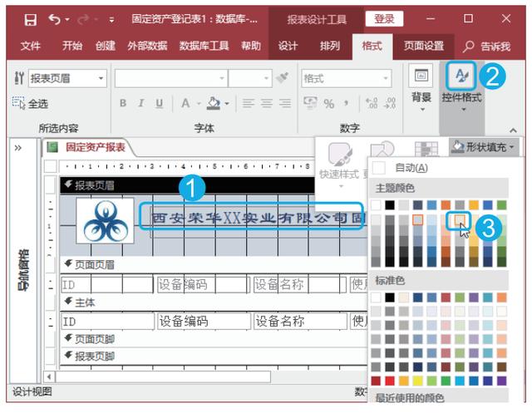Image resolution: width=532 pixels, height=413 pixels.
Task: Open the background color dropdown arrow
Action: 227,103
